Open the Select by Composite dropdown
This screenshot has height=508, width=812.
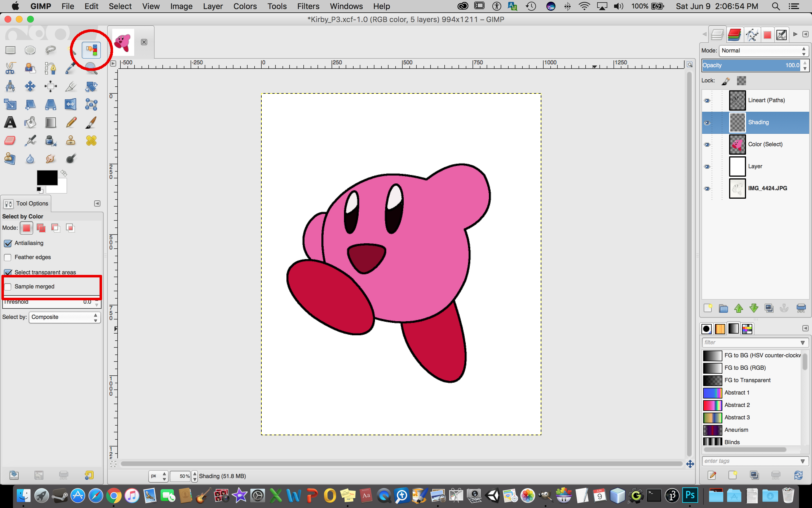coord(65,317)
